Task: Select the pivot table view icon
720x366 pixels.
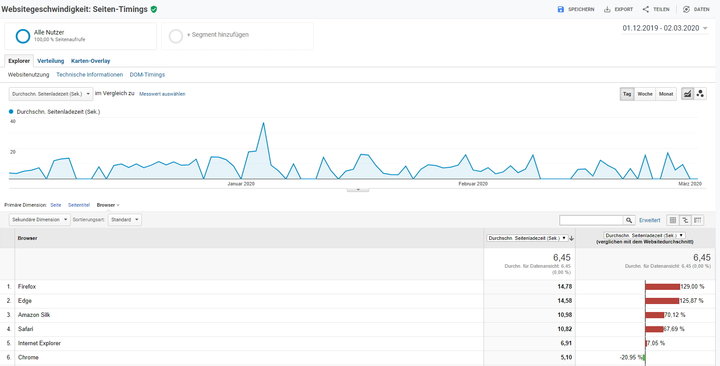Action: [x=698, y=220]
